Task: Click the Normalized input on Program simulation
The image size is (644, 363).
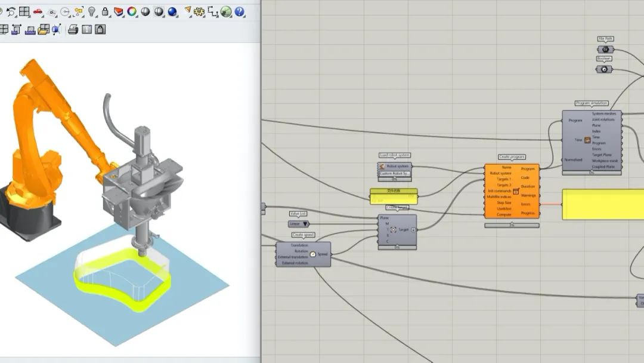Action: [574, 160]
